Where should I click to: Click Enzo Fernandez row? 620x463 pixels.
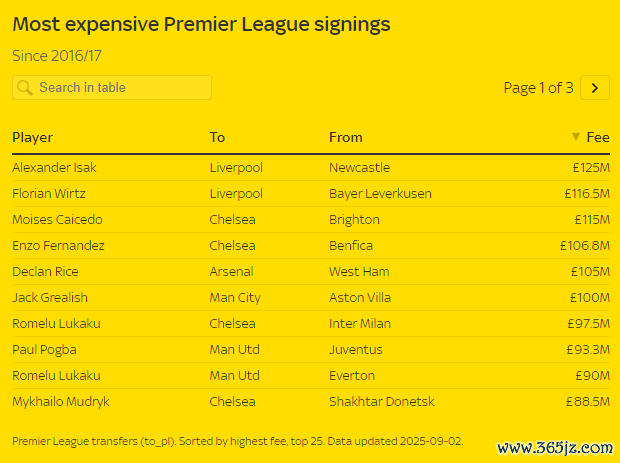click(311, 246)
